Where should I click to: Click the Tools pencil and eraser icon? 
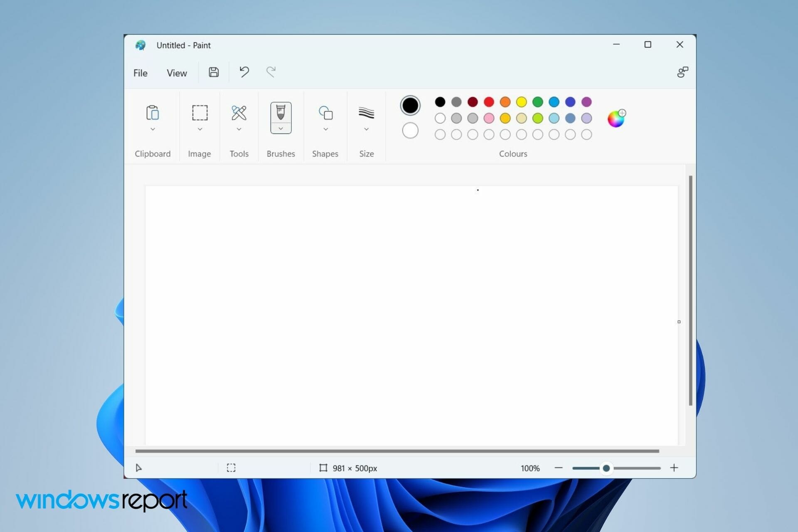[239, 113]
